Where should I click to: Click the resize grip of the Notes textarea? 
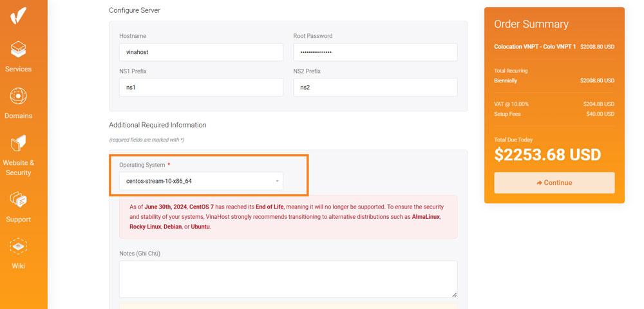pyautogui.click(x=454, y=295)
